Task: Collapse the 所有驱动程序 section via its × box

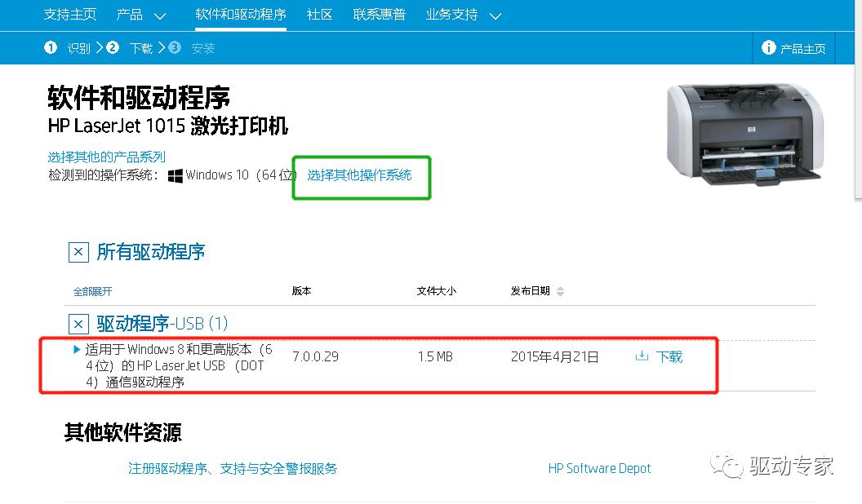Action: tap(78, 253)
